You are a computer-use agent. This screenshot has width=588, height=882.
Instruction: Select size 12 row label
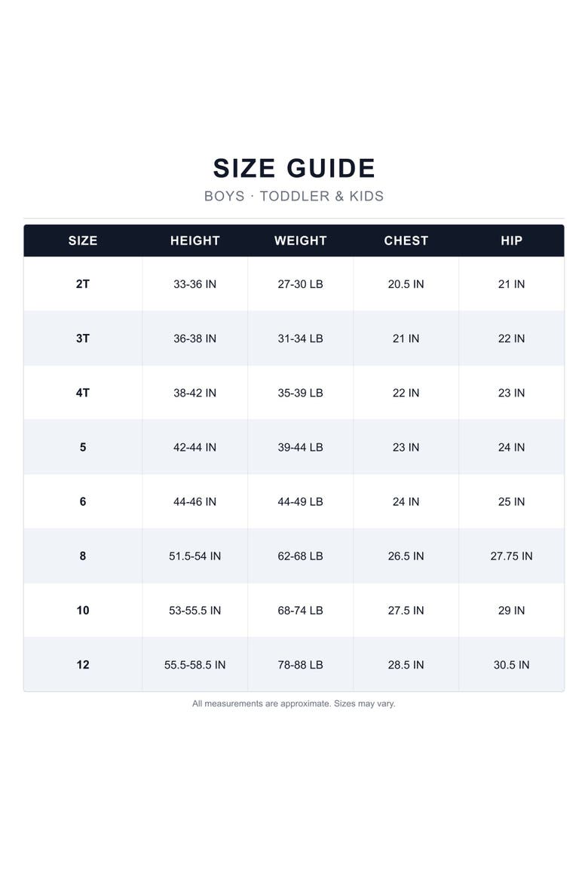pos(83,665)
